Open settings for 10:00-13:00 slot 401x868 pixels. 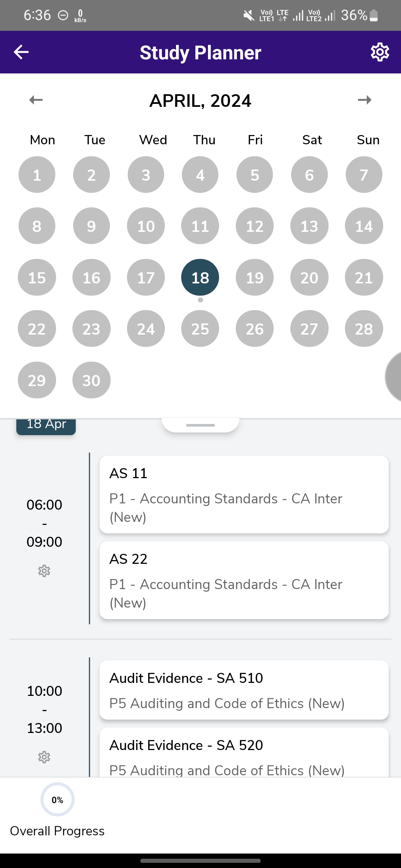[44, 757]
